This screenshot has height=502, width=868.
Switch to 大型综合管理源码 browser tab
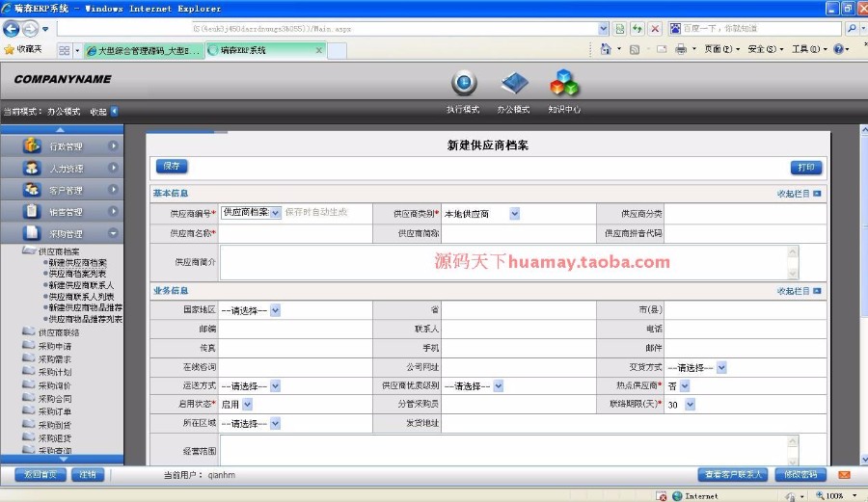[144, 50]
